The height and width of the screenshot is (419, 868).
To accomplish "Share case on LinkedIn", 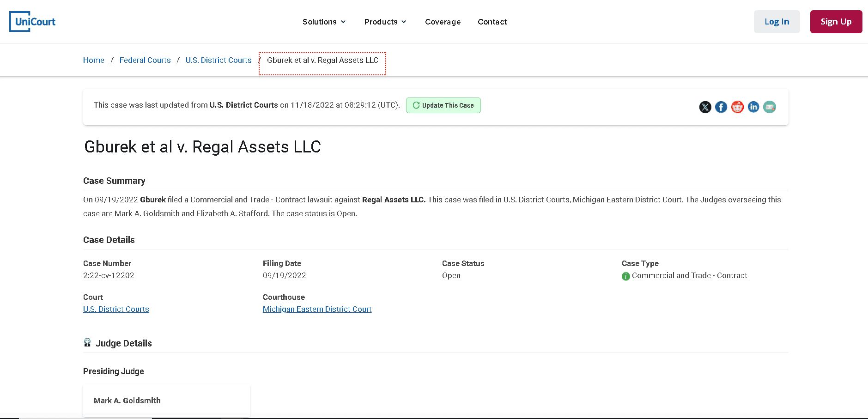I will tap(753, 107).
